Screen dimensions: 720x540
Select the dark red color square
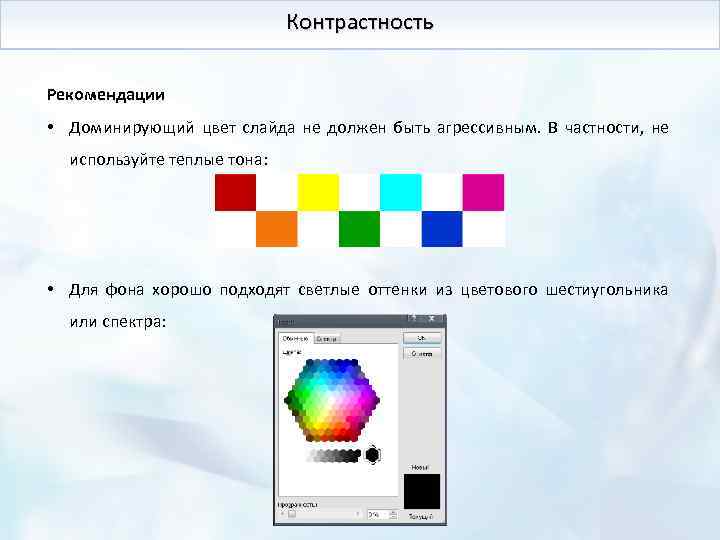pos(236,192)
